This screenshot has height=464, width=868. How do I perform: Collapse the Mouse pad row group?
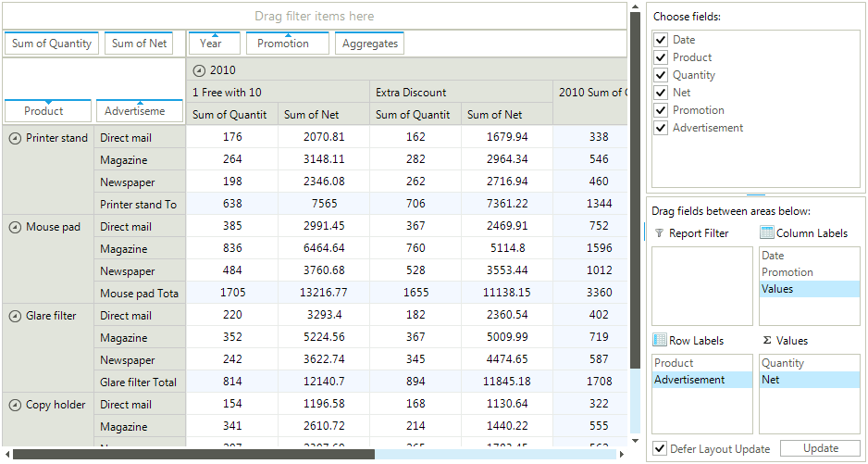15,227
